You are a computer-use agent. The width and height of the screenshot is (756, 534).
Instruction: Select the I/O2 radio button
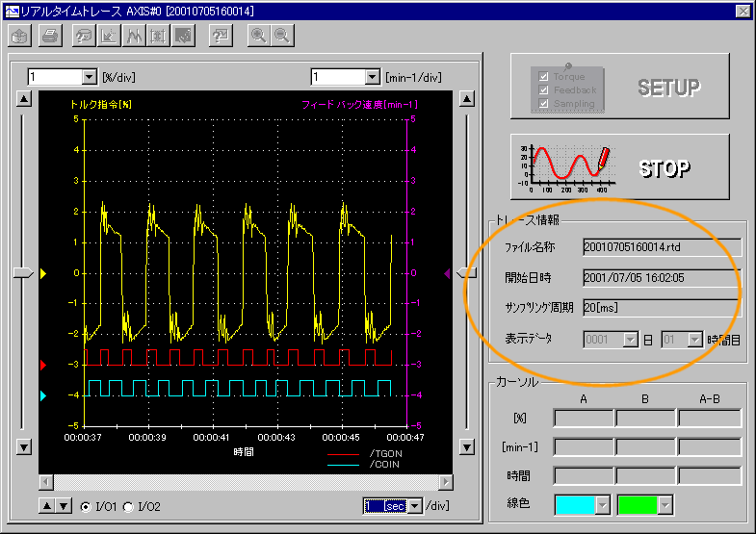[x=128, y=506]
